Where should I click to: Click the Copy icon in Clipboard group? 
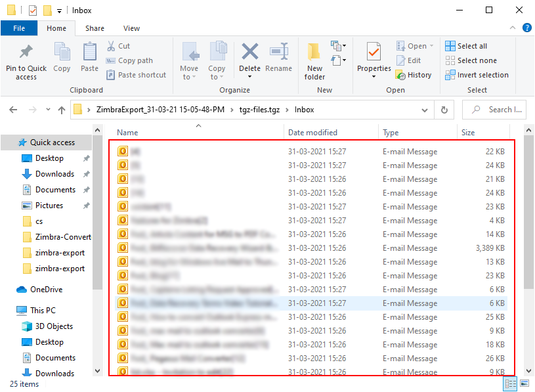point(62,56)
